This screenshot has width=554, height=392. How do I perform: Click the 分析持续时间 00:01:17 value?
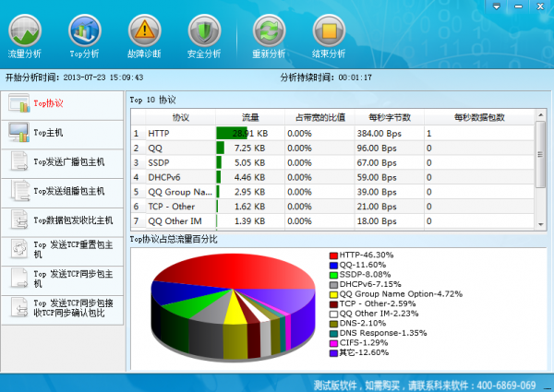coord(355,77)
